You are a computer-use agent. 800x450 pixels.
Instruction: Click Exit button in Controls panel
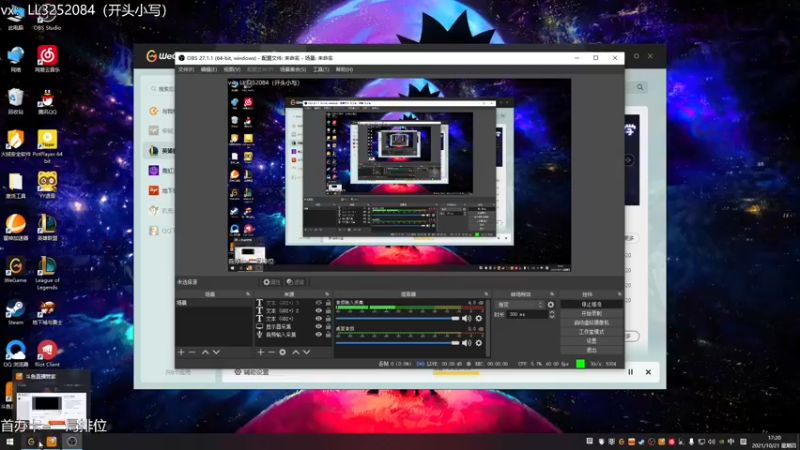pyautogui.click(x=591, y=350)
